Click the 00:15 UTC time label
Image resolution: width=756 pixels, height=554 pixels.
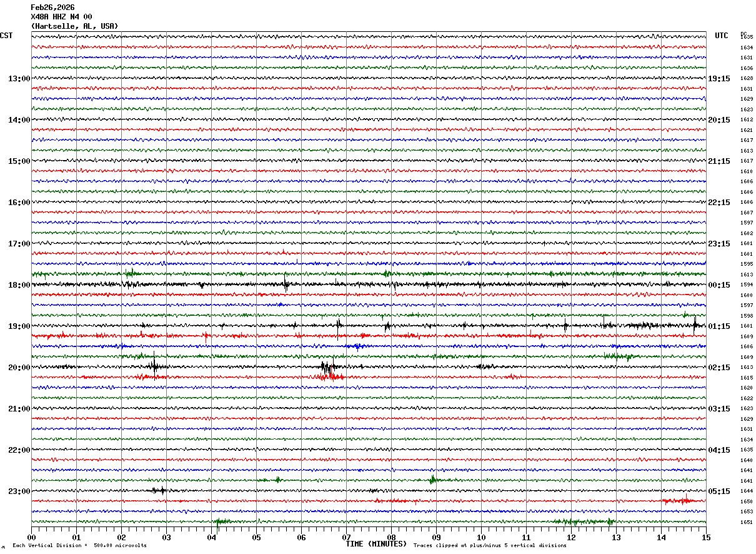click(x=719, y=285)
